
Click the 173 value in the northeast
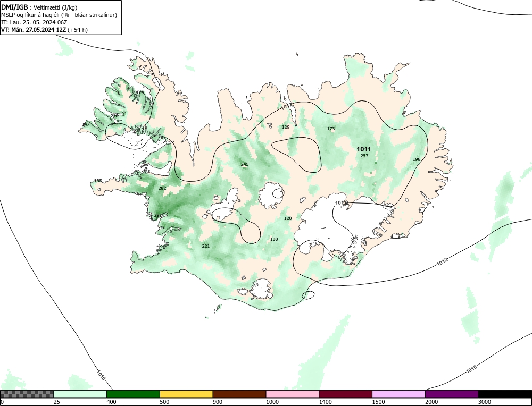pyautogui.click(x=331, y=129)
